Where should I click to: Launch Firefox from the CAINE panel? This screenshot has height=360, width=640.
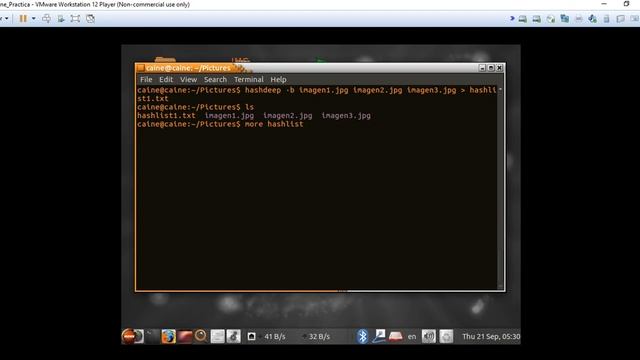pyautogui.click(x=168, y=336)
